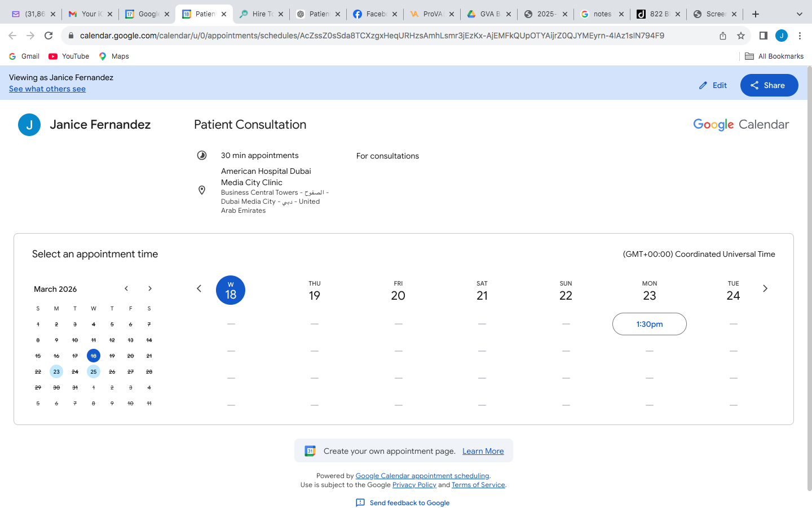Open the Terms of Service link
This screenshot has width=812, height=508.
478,485
